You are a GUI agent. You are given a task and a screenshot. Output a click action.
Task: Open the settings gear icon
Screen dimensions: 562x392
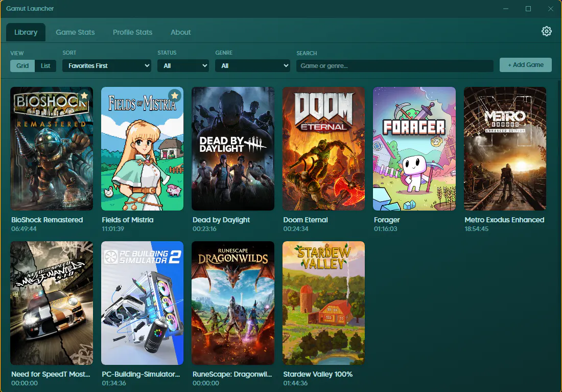point(546,31)
